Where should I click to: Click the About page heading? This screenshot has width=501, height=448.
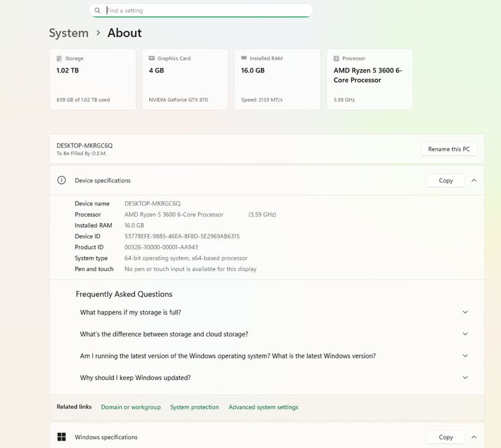(x=125, y=33)
